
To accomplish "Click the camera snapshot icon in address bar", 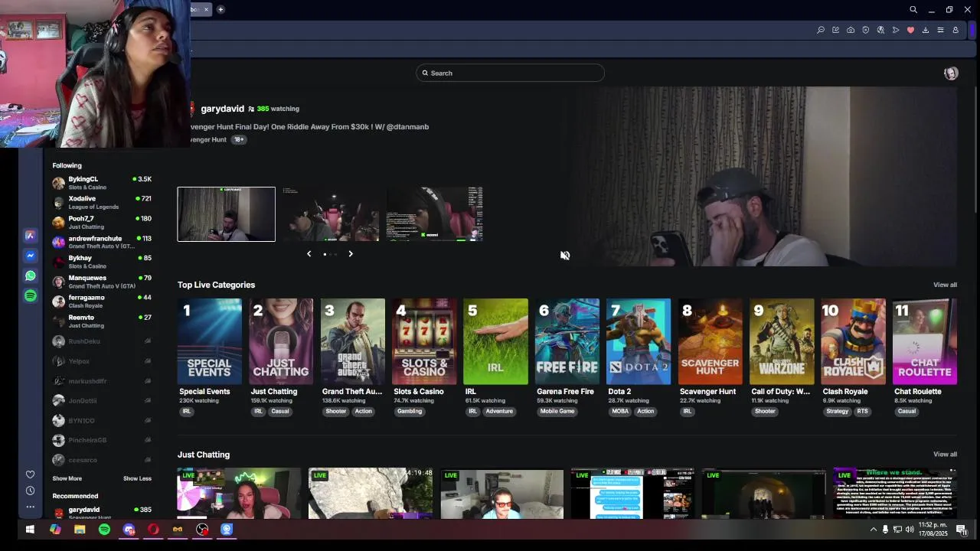I will point(851,30).
